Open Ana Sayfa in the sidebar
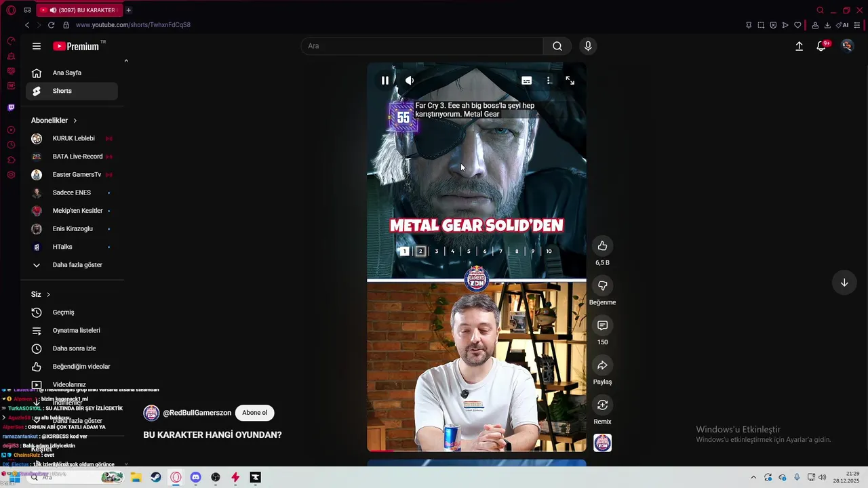The height and width of the screenshot is (488, 868). click(72, 73)
